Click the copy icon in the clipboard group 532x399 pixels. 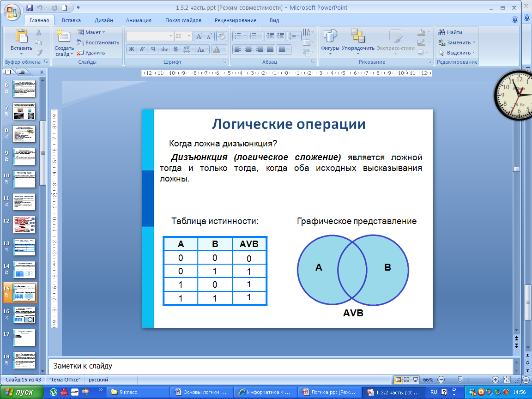39,42
